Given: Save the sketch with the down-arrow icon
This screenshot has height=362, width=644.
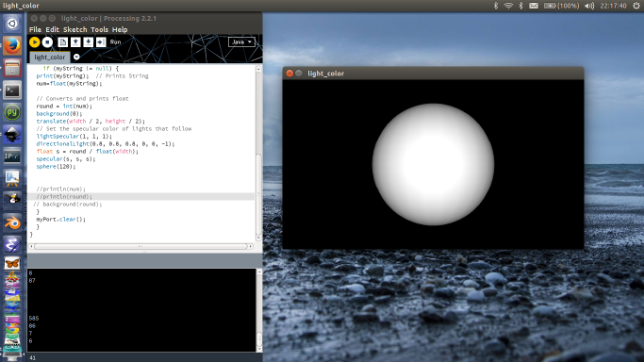Looking at the screenshot, I should click(x=89, y=41).
